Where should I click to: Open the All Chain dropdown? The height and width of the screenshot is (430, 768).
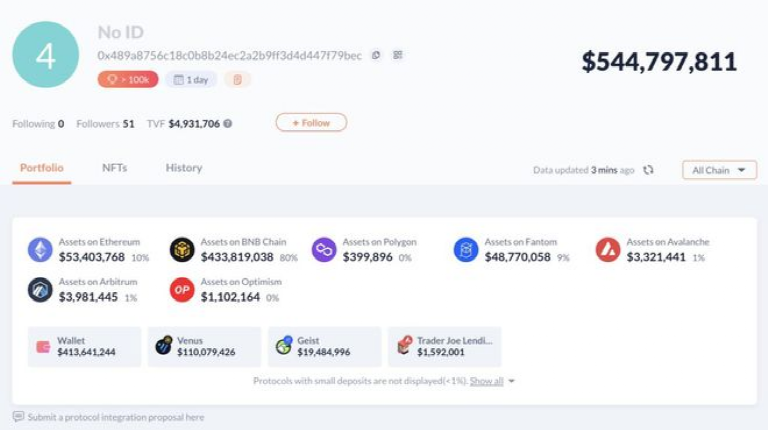click(719, 170)
